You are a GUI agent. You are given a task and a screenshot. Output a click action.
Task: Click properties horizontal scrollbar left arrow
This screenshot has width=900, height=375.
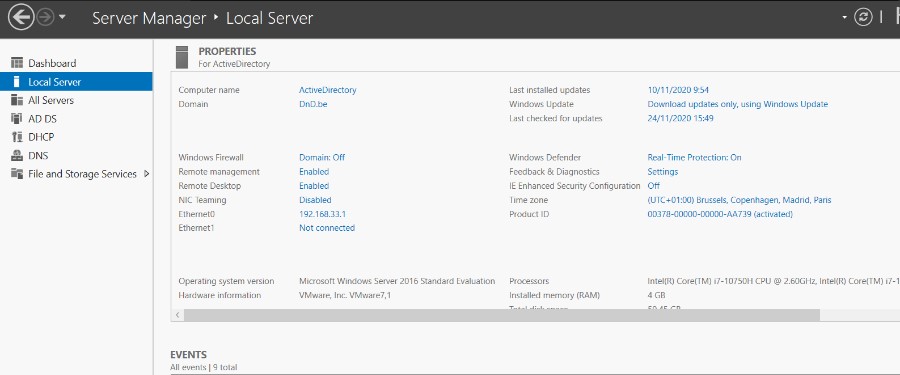pos(177,315)
